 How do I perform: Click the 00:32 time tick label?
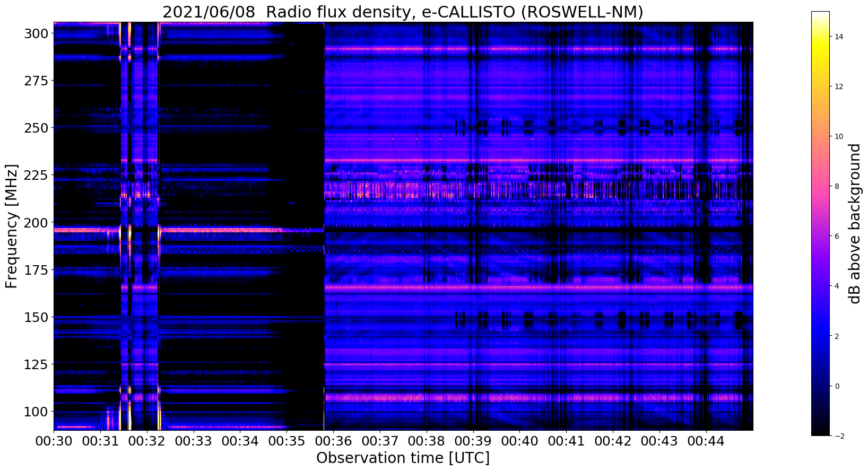pos(147,441)
